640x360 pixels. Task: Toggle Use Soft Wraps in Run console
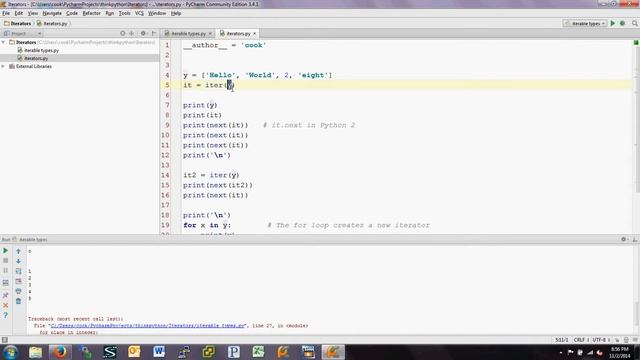[x=18, y=271]
